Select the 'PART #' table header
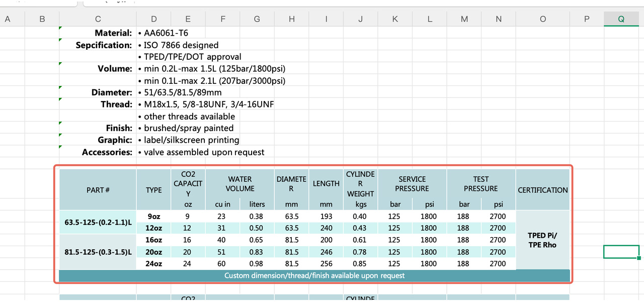The image size is (644, 302). pyautogui.click(x=98, y=190)
